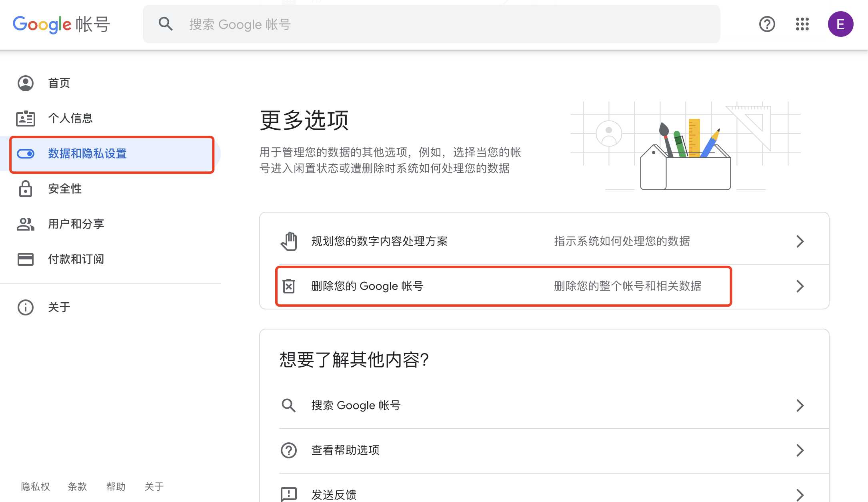Image resolution: width=868 pixels, height=502 pixels.
Task: Click the delete account icon
Action: (289, 286)
